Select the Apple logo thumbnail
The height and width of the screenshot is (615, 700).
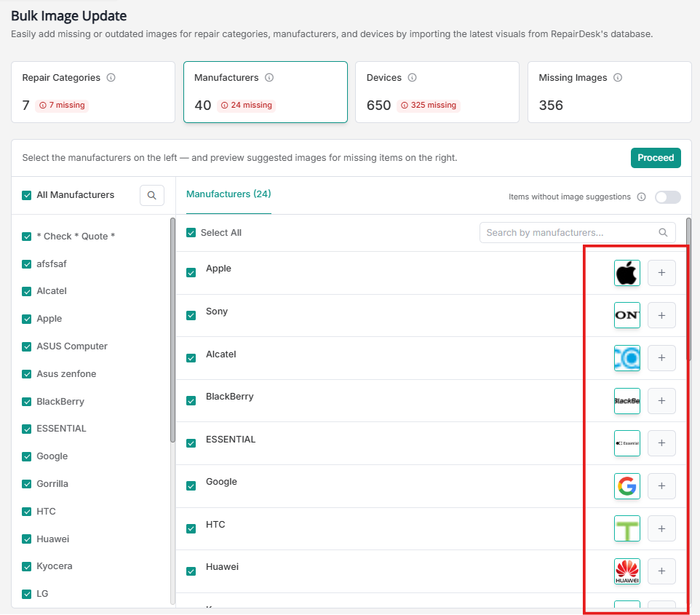point(627,273)
